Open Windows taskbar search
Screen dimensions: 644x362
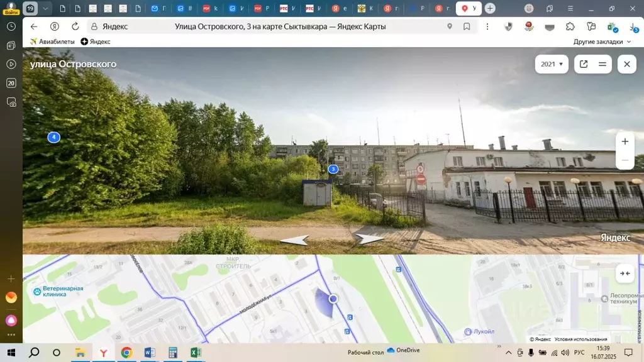click(34, 352)
